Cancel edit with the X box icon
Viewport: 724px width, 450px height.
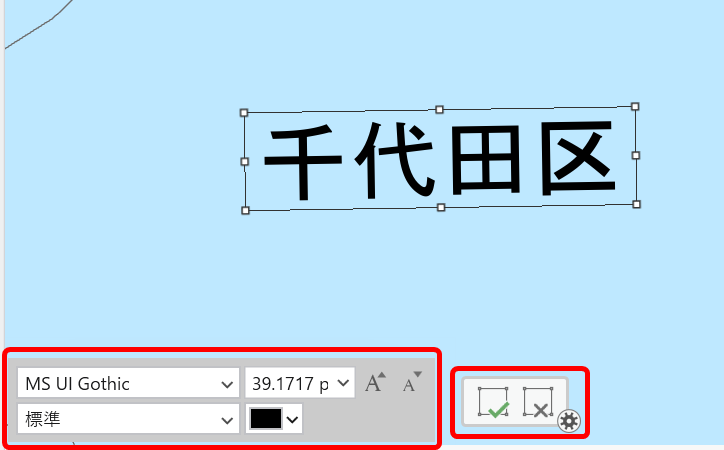pyautogui.click(x=538, y=402)
